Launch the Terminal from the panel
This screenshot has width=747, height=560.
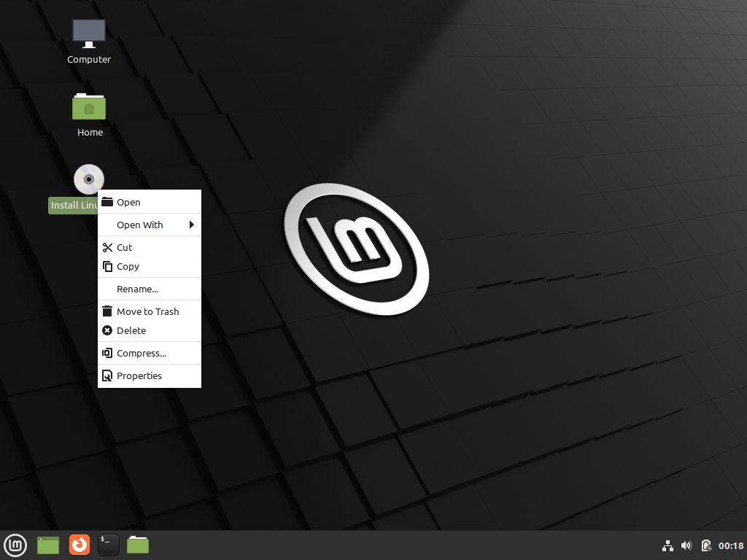pyautogui.click(x=109, y=545)
